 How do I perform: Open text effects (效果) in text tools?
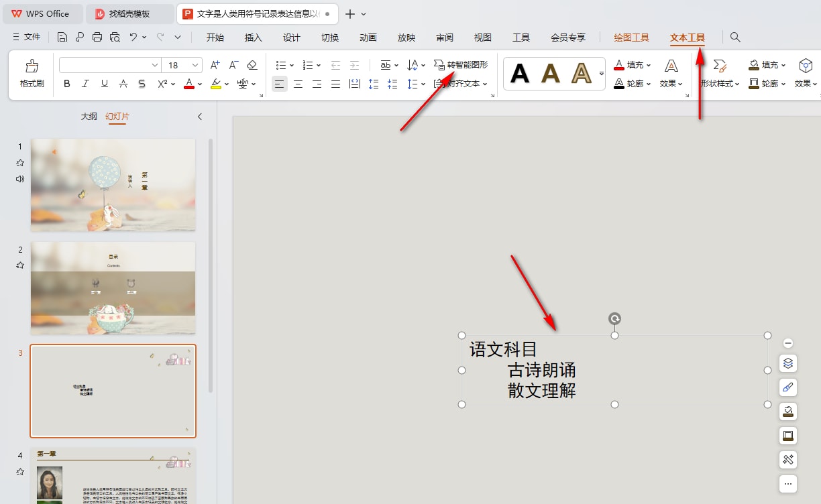(671, 74)
